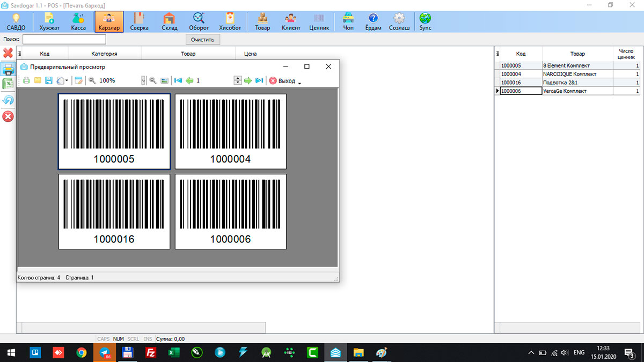Open Google Chrome from the taskbar
Screen dimensions: 644x362
pyautogui.click(x=82, y=352)
